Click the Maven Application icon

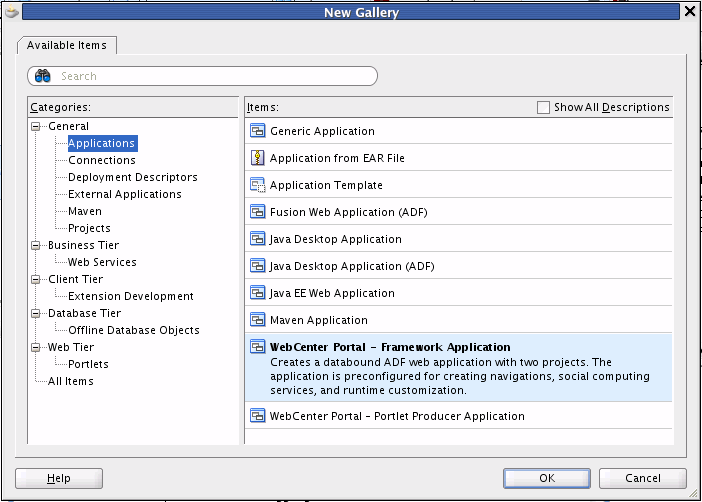257,320
